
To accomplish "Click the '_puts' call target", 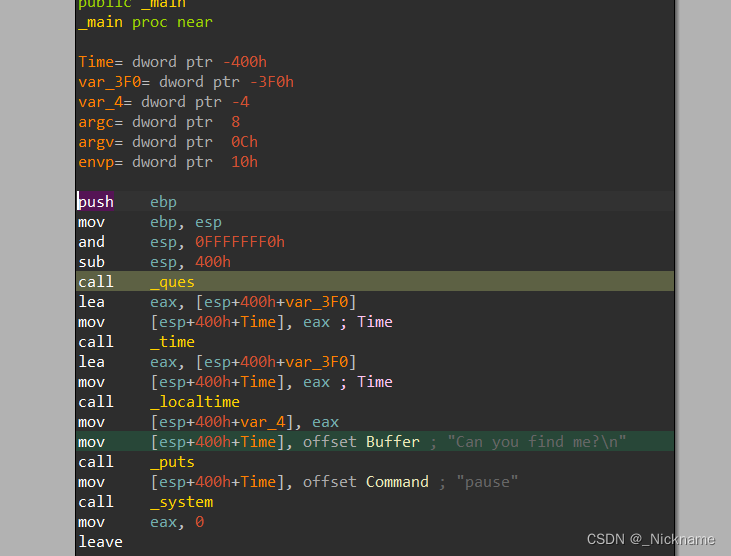I will [x=172, y=462].
